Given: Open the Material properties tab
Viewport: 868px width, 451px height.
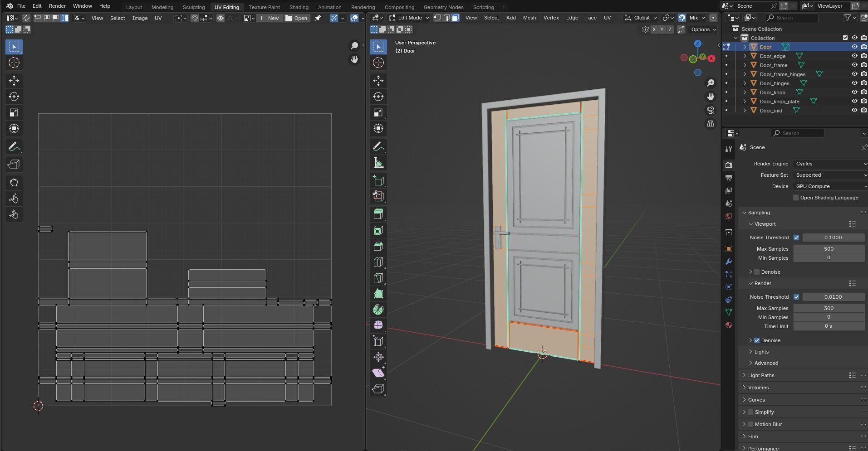Looking at the screenshot, I should coord(729,325).
